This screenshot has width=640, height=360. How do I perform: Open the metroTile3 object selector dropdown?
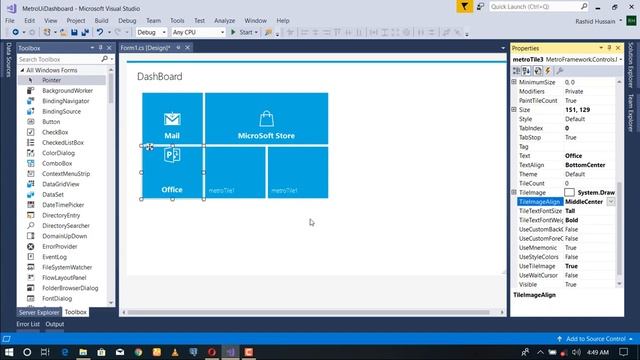(x=620, y=60)
